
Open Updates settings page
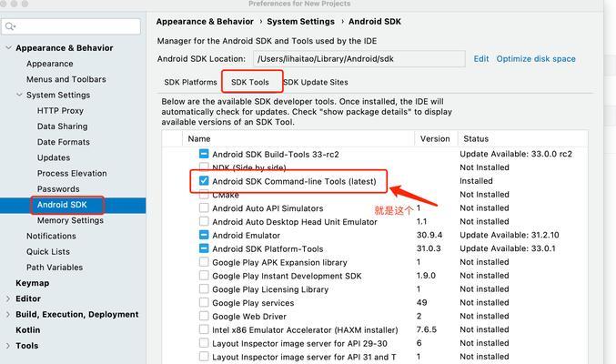tap(54, 157)
